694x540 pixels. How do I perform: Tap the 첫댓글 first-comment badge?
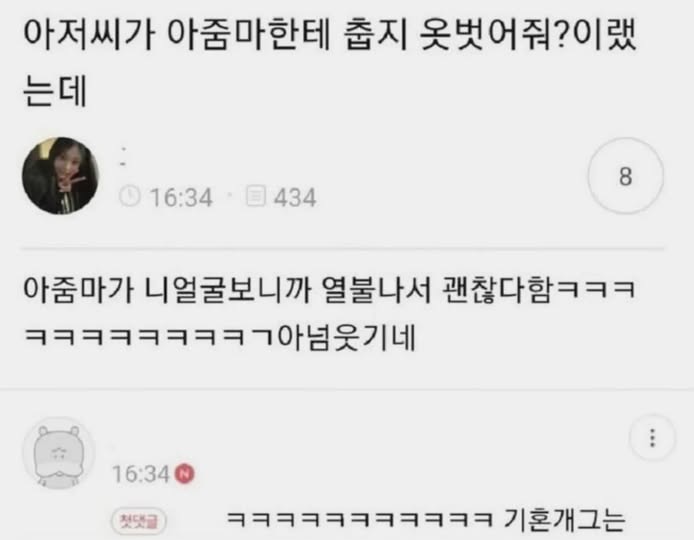tap(139, 520)
